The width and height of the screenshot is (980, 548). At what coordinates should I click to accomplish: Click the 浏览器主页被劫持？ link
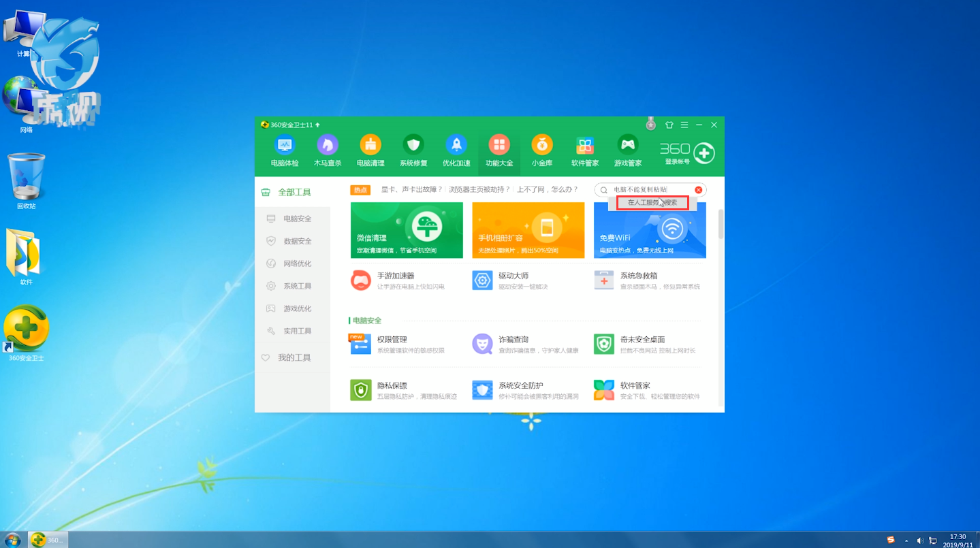(x=479, y=190)
